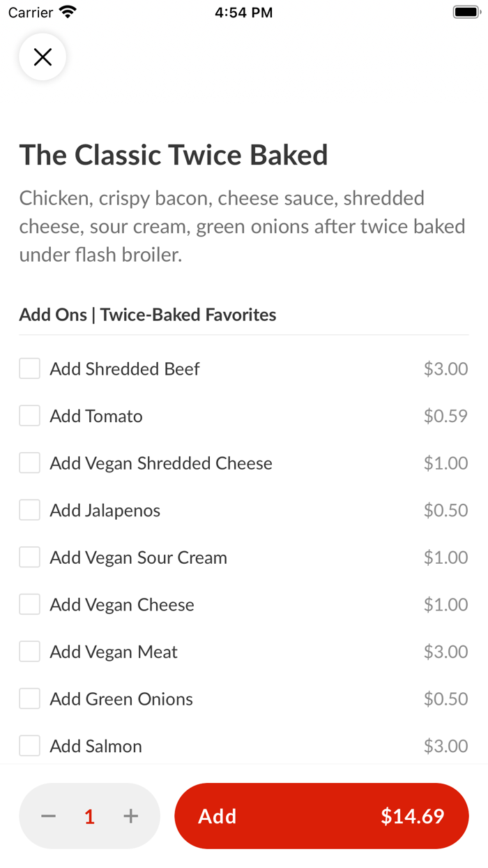
Task: Check Add Shredded Beef for $3.00
Action: 29,368
